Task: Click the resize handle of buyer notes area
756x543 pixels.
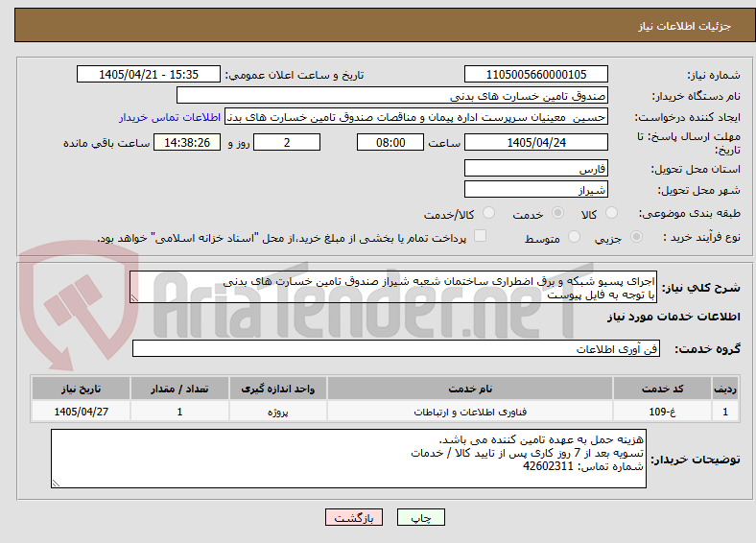Action: click(x=56, y=484)
